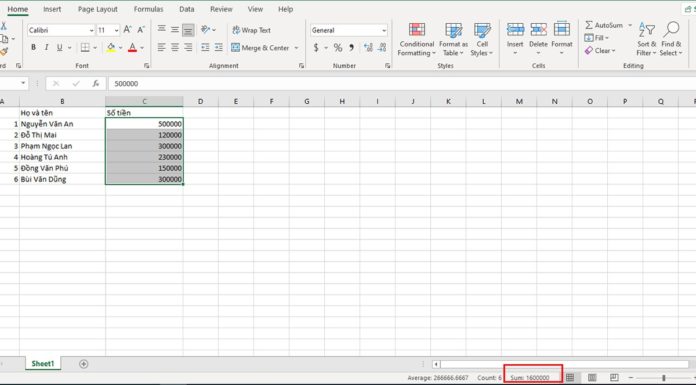Click Merge & Center button
Image resolution: width=696 pixels, height=385 pixels.
click(x=260, y=48)
